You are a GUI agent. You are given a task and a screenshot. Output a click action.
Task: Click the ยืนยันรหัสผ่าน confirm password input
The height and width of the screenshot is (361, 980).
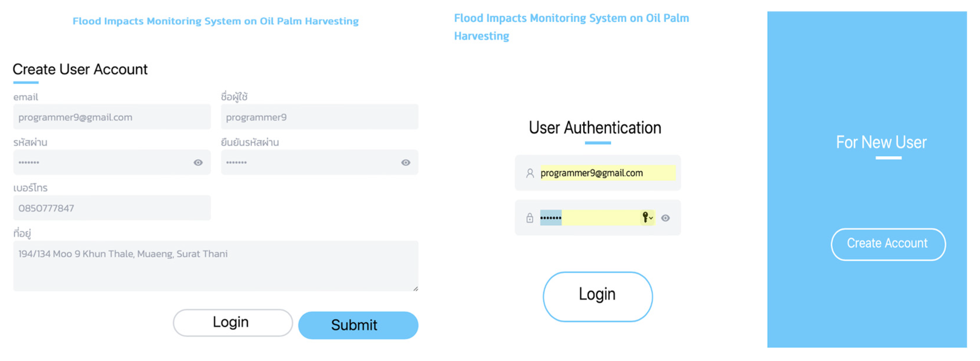(310, 162)
